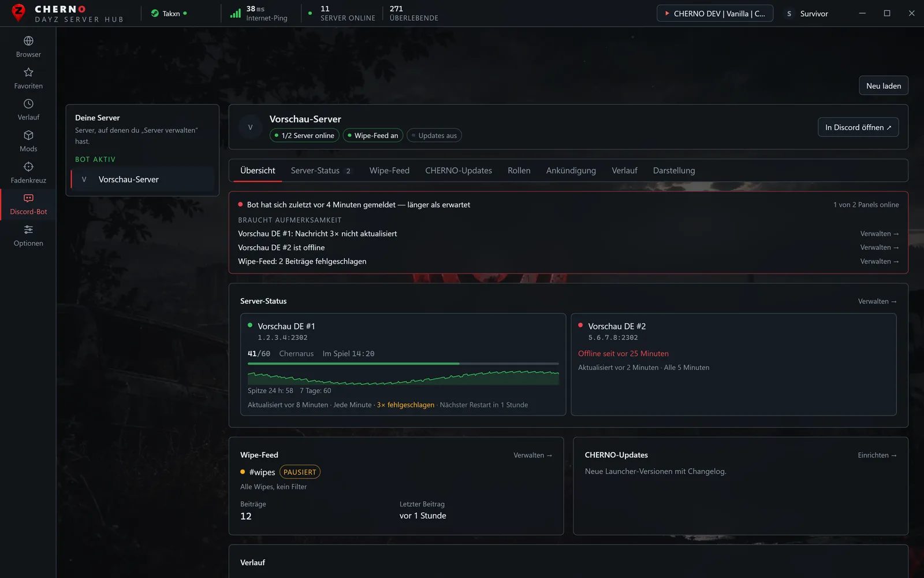924x578 pixels.
Task: Switch to the Rollen tab
Action: click(x=519, y=171)
